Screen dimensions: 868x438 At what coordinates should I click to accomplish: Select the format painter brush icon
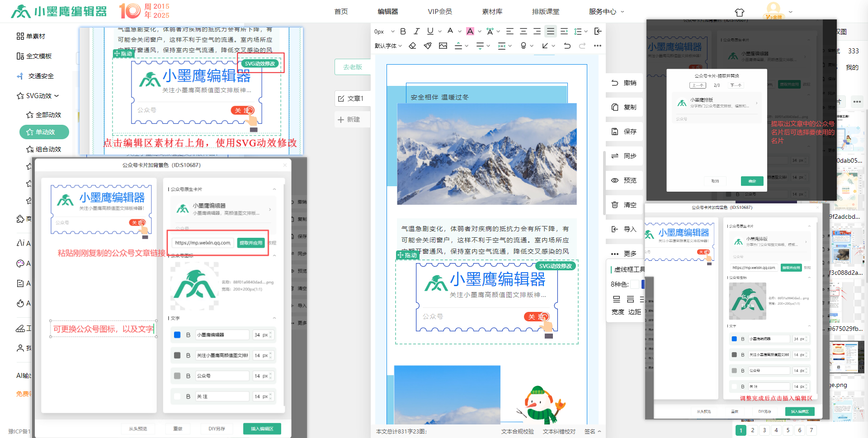428,46
